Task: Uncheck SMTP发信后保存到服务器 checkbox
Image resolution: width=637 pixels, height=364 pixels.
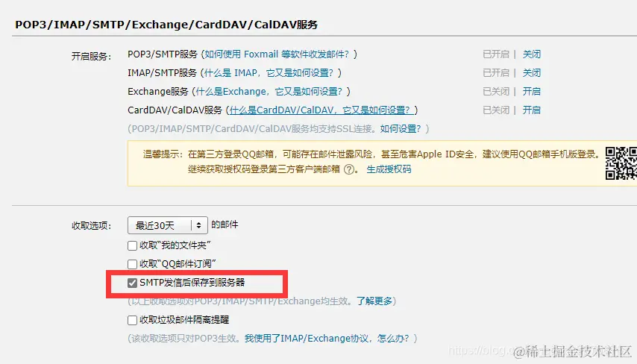Action: point(132,283)
